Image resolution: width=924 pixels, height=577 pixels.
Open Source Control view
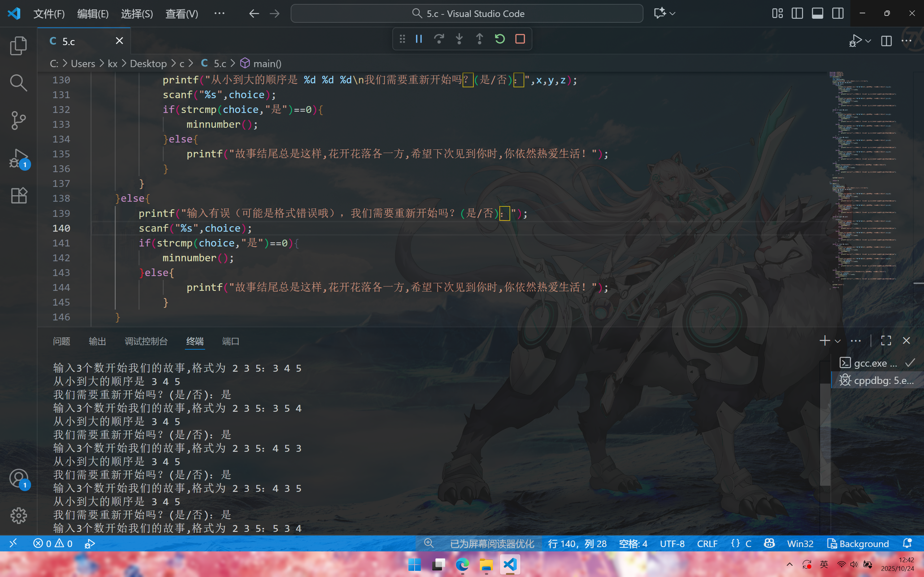[18, 120]
